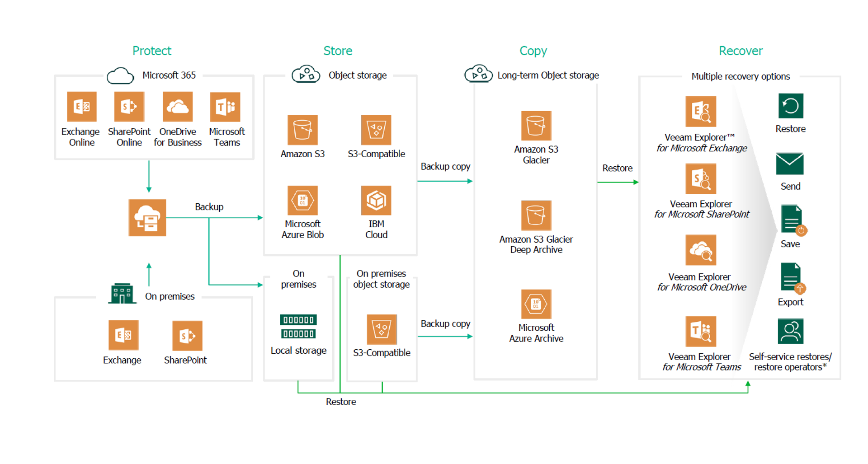Click the Microsoft Teams icon under Microsoft 365

tap(225, 107)
